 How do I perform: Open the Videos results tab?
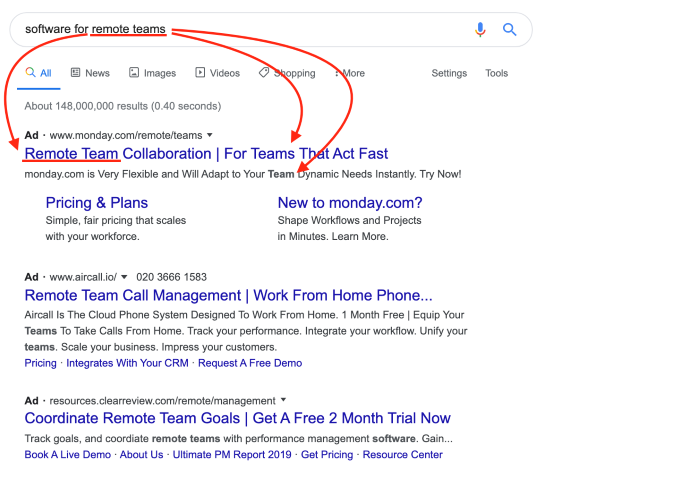coord(217,73)
